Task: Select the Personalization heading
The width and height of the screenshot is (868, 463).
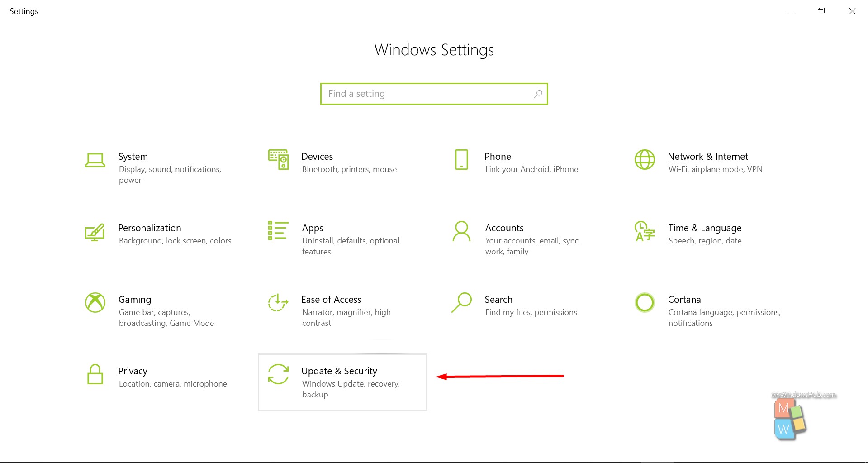Action: pyautogui.click(x=150, y=228)
